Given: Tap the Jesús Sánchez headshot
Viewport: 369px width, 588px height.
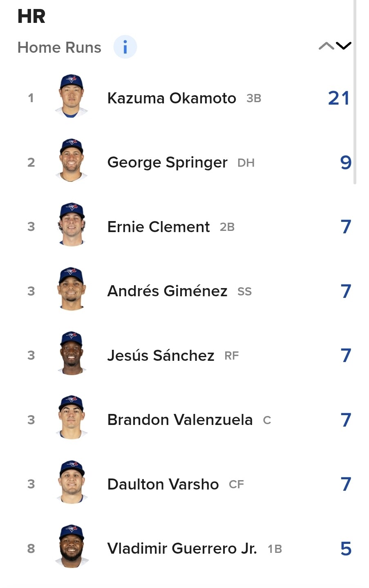Looking at the screenshot, I should (x=72, y=353).
